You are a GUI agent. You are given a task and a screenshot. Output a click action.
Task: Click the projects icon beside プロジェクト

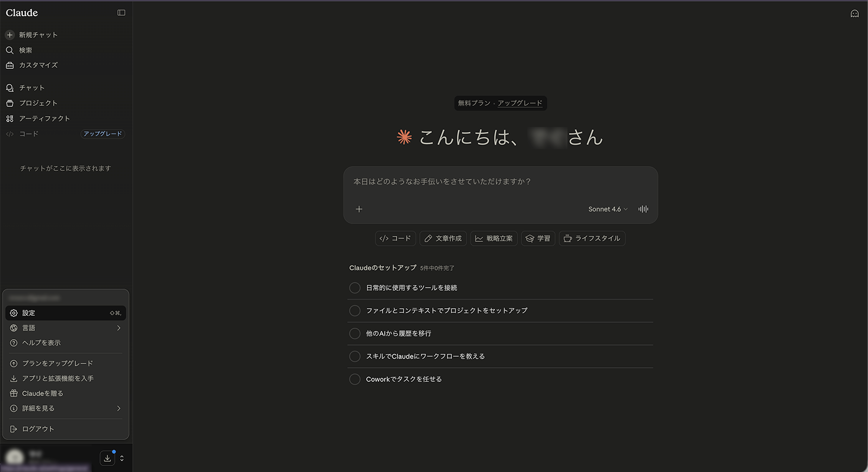(x=10, y=103)
